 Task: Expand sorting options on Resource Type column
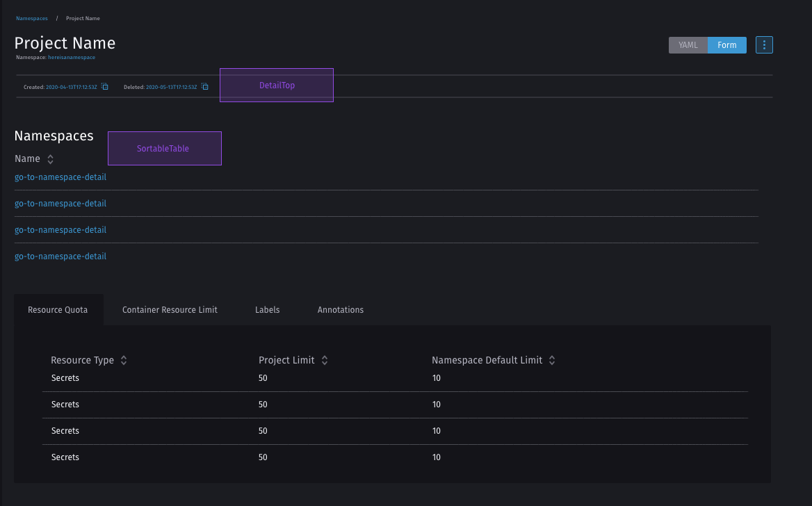click(x=123, y=360)
